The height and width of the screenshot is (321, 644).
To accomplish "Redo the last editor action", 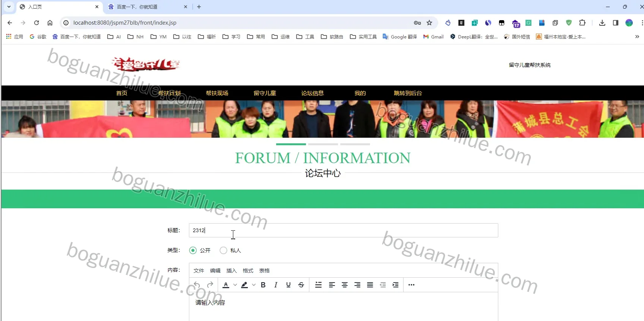I will (210, 285).
